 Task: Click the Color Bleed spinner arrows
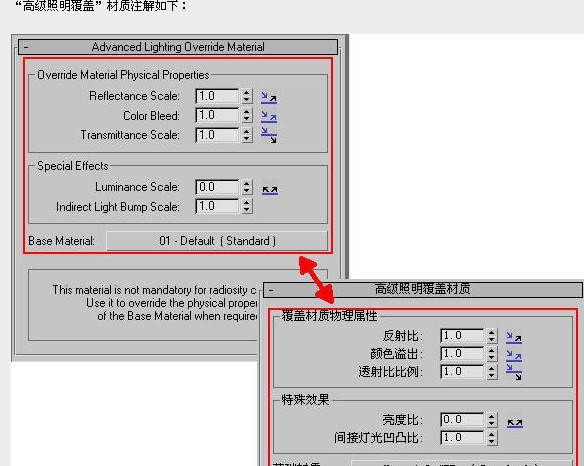(247, 115)
